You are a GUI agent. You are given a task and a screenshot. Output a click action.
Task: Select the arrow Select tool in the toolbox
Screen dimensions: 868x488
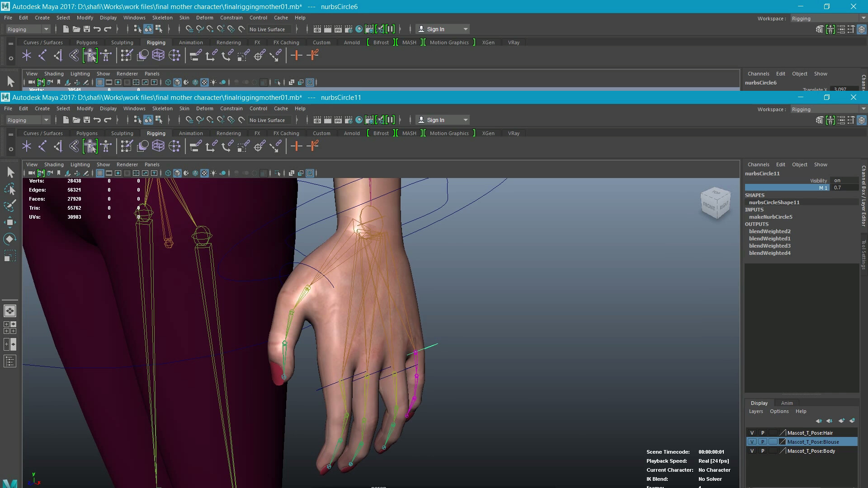click(10, 172)
